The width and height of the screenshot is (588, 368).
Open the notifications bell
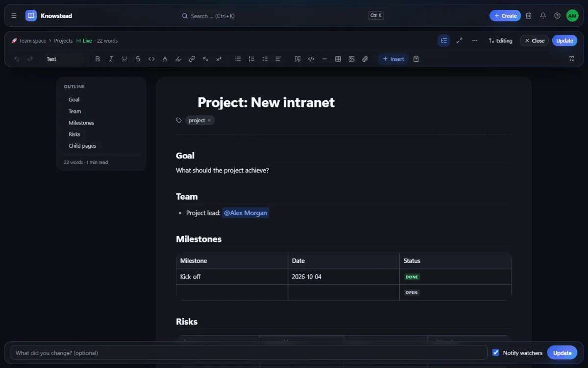(543, 16)
